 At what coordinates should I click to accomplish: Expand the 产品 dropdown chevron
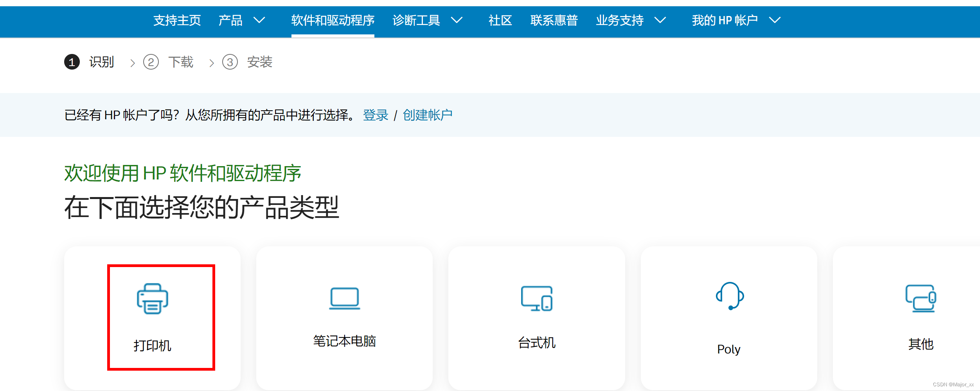(x=259, y=20)
